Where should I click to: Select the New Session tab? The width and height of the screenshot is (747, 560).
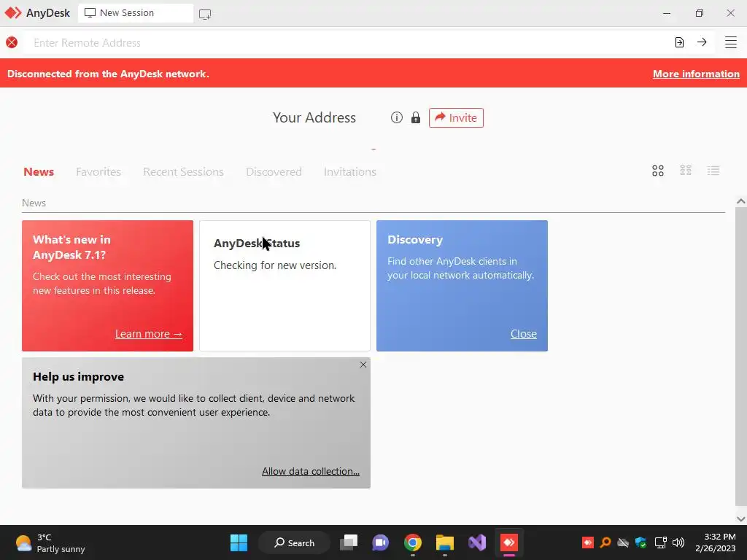(x=136, y=13)
